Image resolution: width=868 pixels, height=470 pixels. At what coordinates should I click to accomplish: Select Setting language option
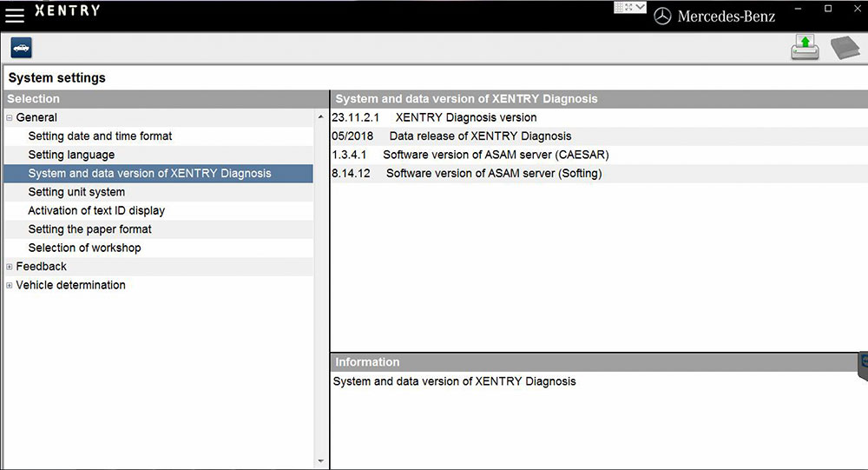pos(71,155)
